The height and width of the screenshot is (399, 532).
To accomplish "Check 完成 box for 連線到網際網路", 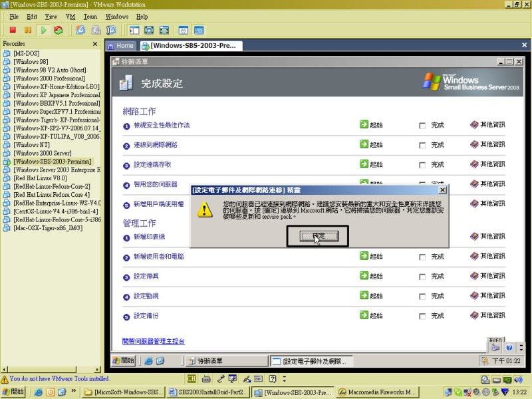I will pyautogui.click(x=422, y=145).
